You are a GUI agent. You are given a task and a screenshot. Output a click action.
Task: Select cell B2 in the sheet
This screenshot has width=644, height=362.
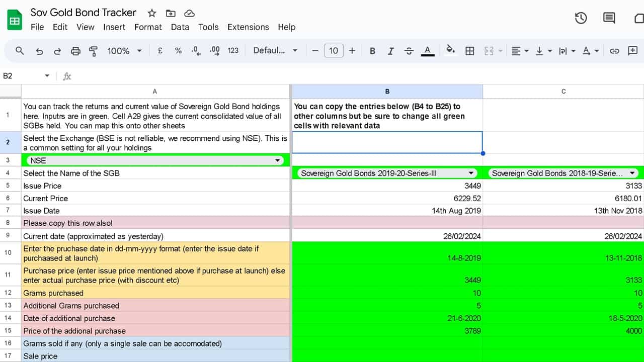point(386,142)
